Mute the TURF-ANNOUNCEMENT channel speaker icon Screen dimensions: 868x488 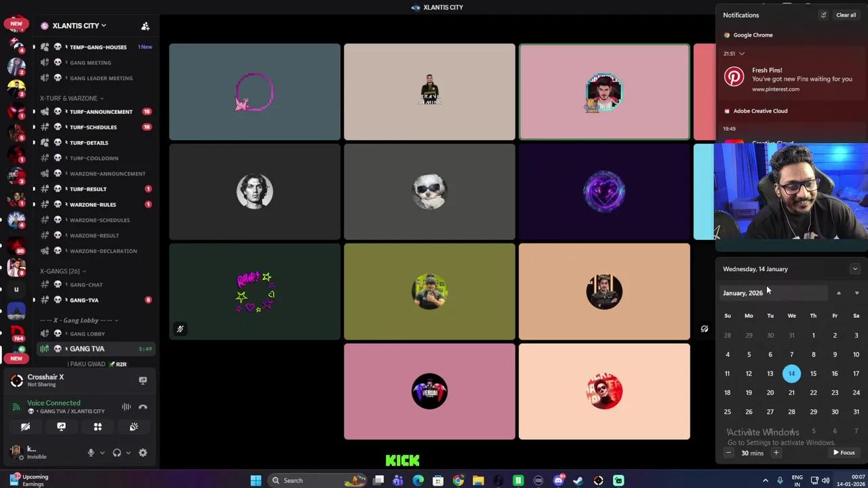pos(45,111)
